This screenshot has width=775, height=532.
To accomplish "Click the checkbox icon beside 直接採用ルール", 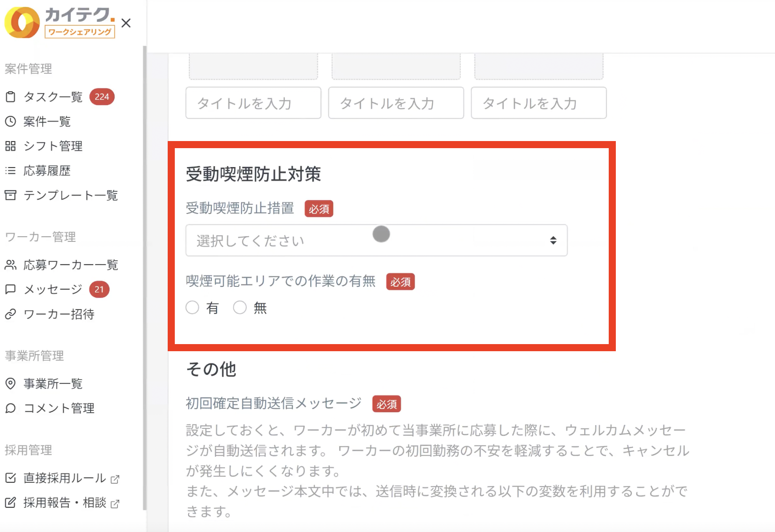I will pyautogui.click(x=10, y=478).
